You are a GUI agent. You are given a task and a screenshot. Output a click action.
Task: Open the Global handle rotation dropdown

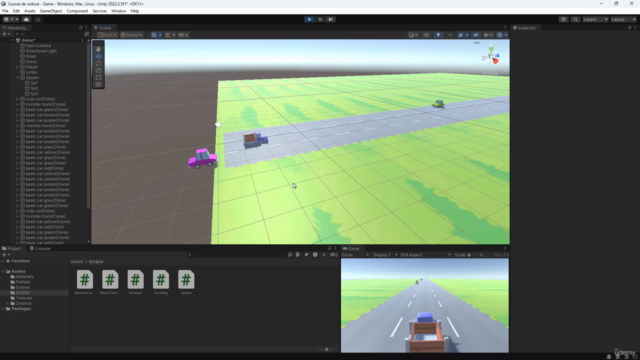(x=131, y=35)
